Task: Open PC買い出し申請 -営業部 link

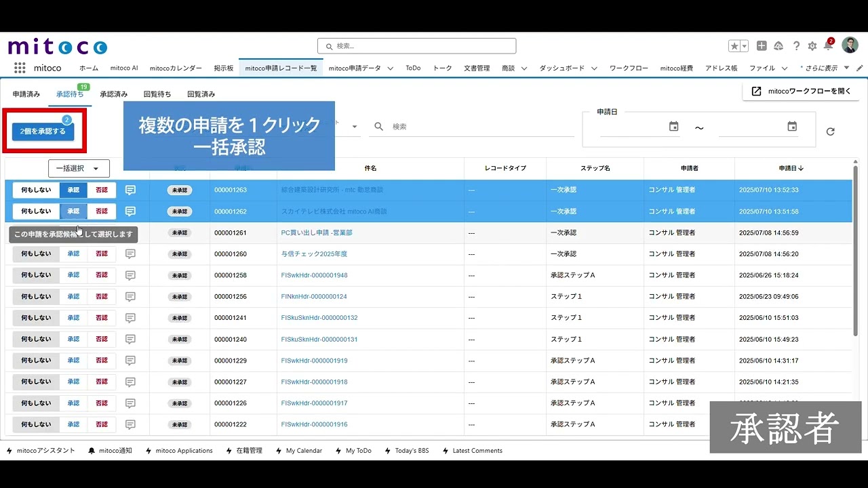Action: [x=317, y=232]
